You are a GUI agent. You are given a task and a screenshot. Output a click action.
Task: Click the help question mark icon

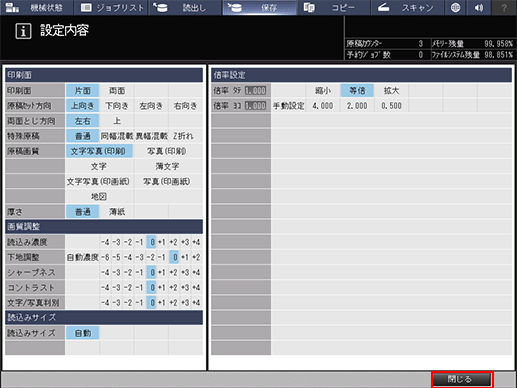click(x=504, y=7)
